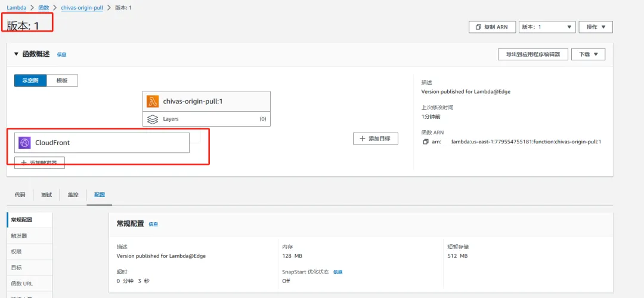Open the Layers row

pyautogui.click(x=206, y=119)
